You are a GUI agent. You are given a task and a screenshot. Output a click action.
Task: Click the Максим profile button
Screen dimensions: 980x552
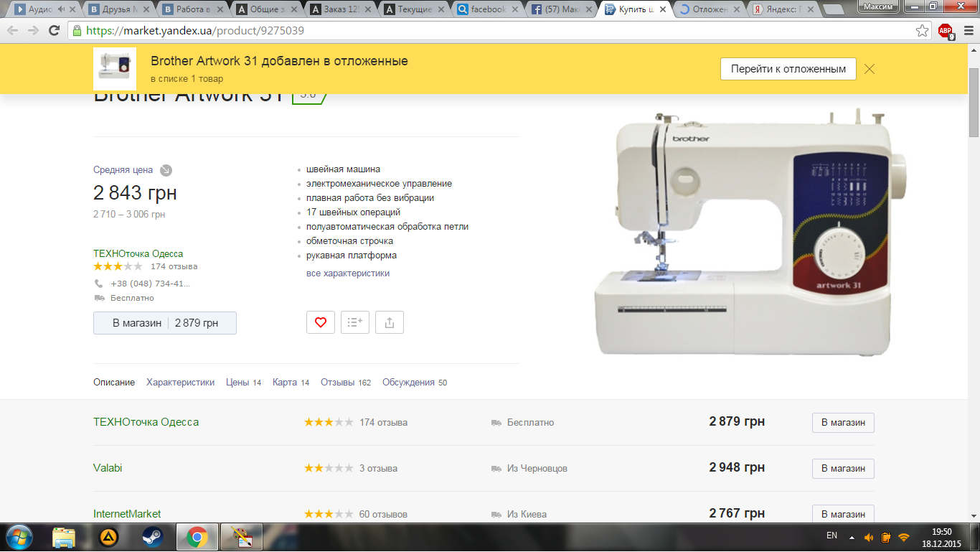(878, 6)
